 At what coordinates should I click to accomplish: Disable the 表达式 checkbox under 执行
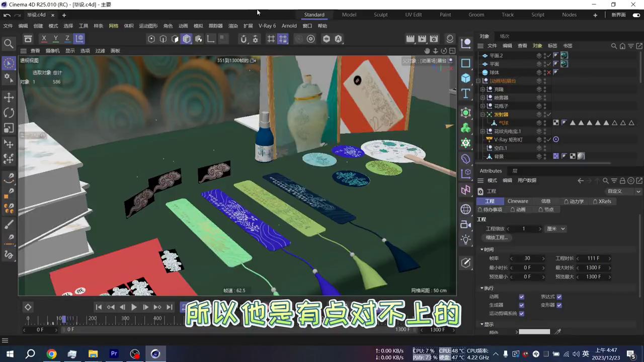pyautogui.click(x=559, y=297)
